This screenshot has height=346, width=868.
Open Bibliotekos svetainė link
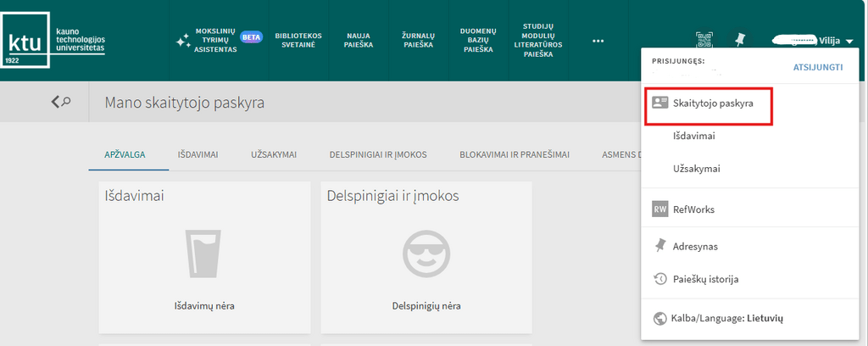pyautogui.click(x=298, y=41)
